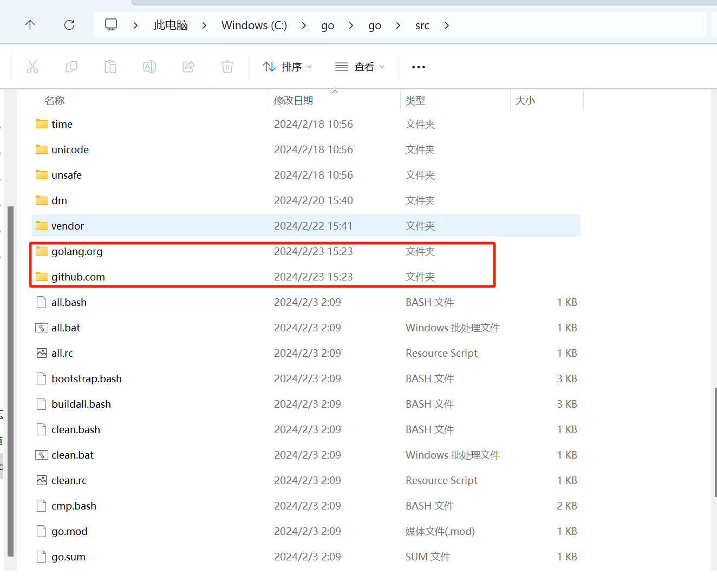Sort by 类型 column header

pyautogui.click(x=415, y=101)
